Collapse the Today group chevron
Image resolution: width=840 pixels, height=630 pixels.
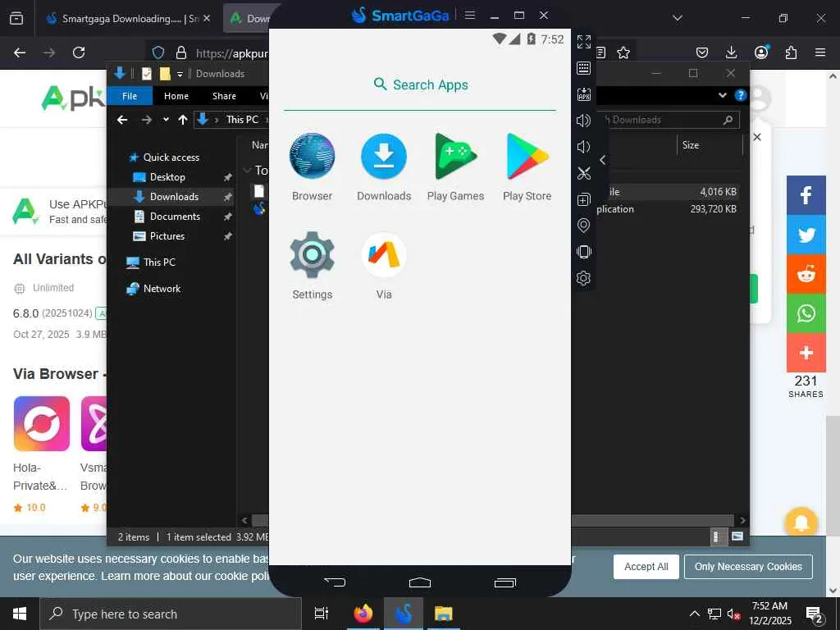pos(248,171)
